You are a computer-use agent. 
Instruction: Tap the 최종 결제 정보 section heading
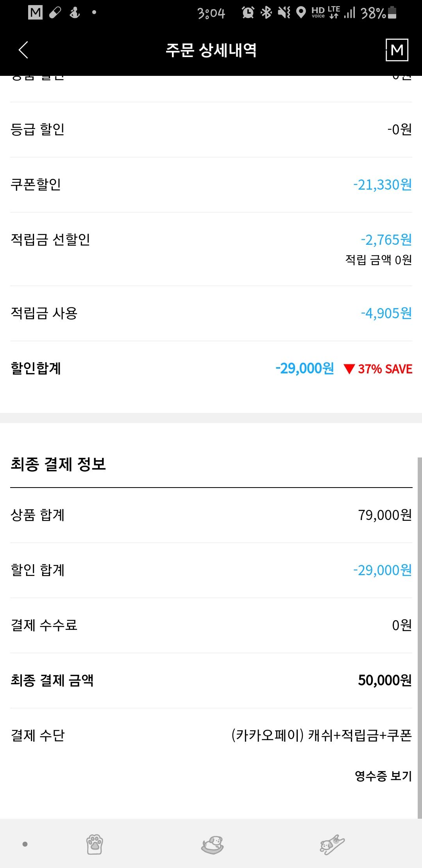click(x=58, y=464)
